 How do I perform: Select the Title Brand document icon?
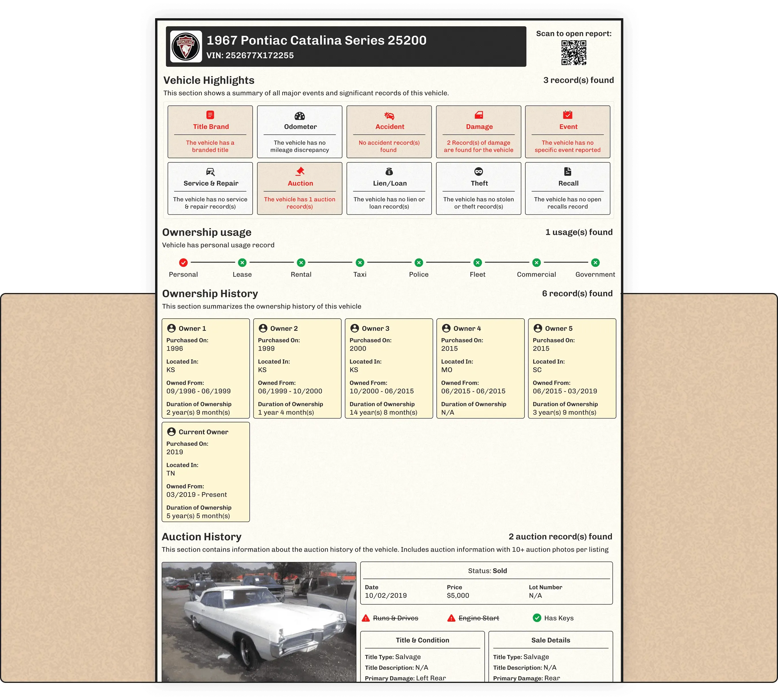(210, 115)
